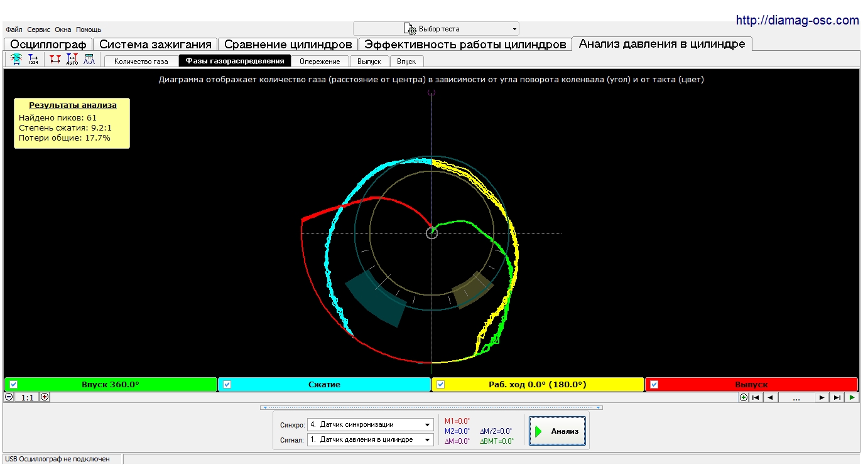Toggle the Впуск 360.0° checkbox
868x467 pixels.
point(13,384)
